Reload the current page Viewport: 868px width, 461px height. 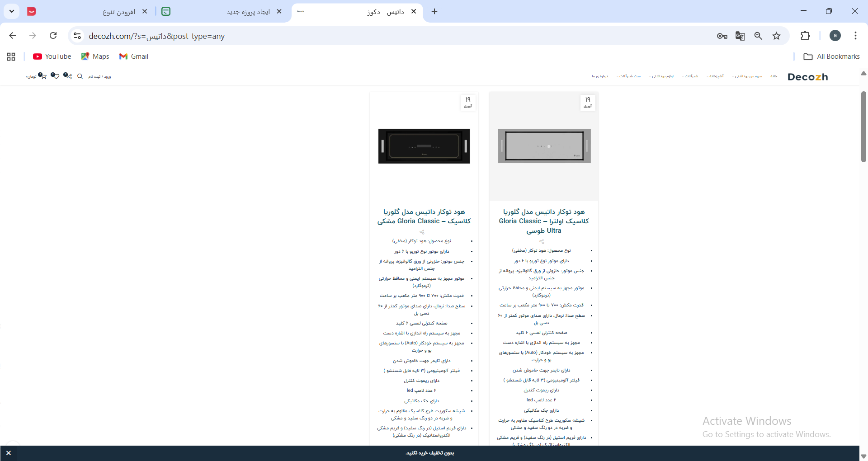click(53, 36)
